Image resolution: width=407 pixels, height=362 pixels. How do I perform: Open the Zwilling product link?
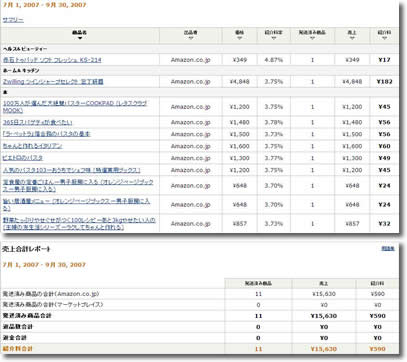[53, 82]
